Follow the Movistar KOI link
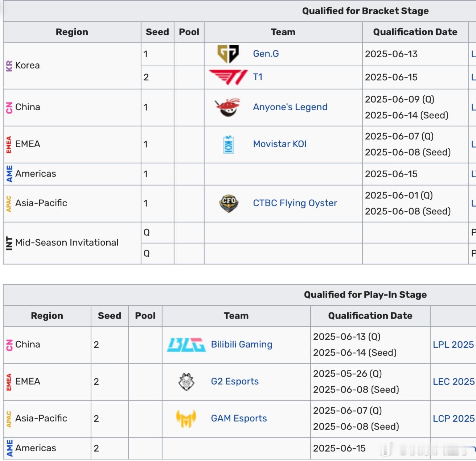Viewport: 476px width, 461px height. 280,144
